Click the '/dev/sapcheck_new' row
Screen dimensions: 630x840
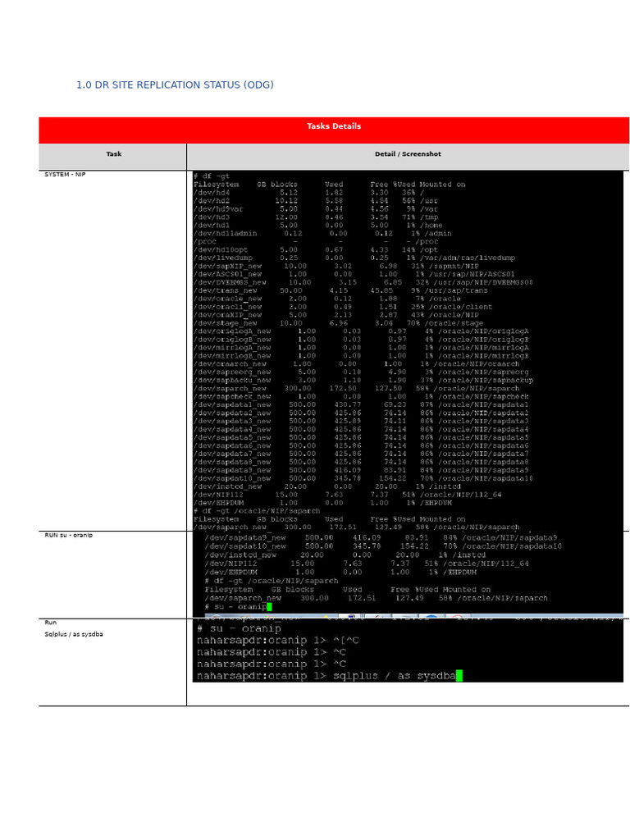click(361, 397)
